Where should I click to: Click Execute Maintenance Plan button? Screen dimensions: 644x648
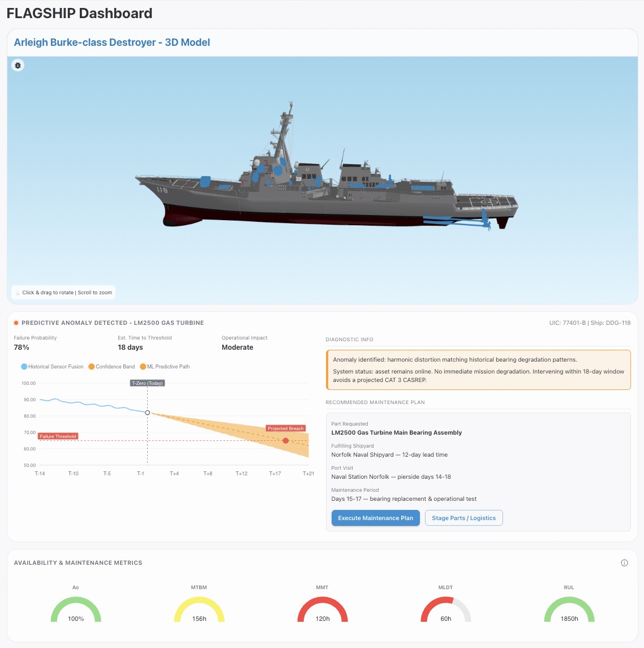click(375, 518)
